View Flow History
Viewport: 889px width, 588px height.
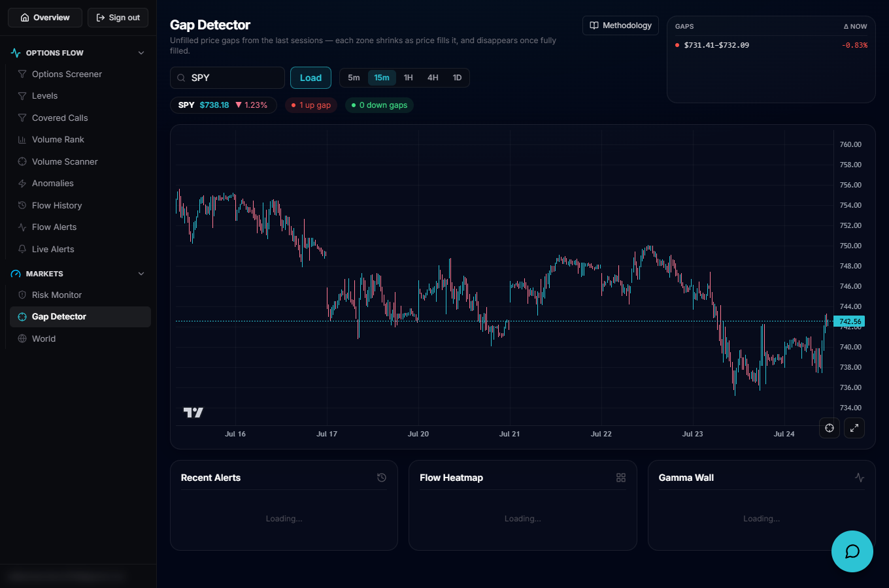[x=80, y=206]
